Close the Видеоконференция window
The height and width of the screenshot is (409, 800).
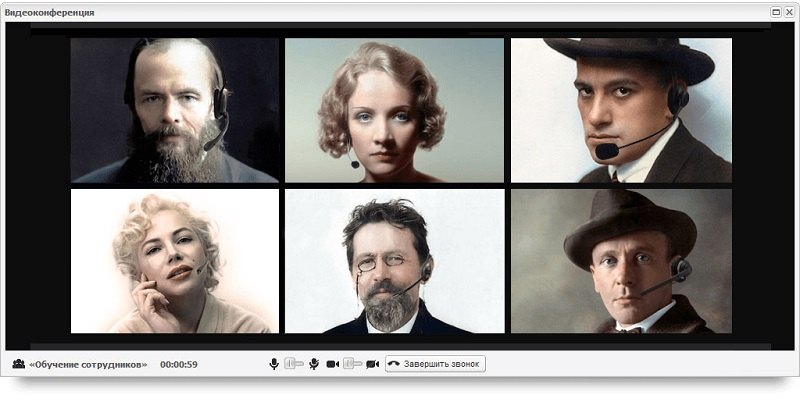[x=789, y=12]
